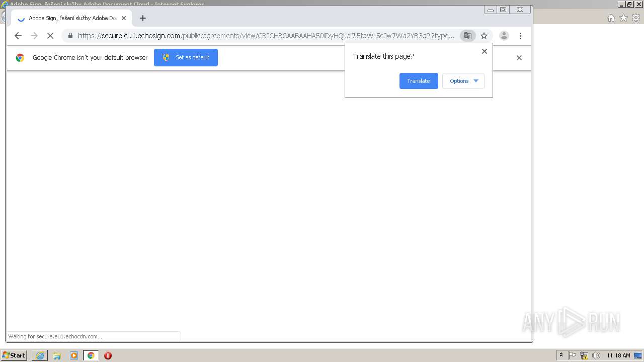Click the Action Center flag tray icon
The width and height of the screenshot is (644, 362).
pos(572,355)
